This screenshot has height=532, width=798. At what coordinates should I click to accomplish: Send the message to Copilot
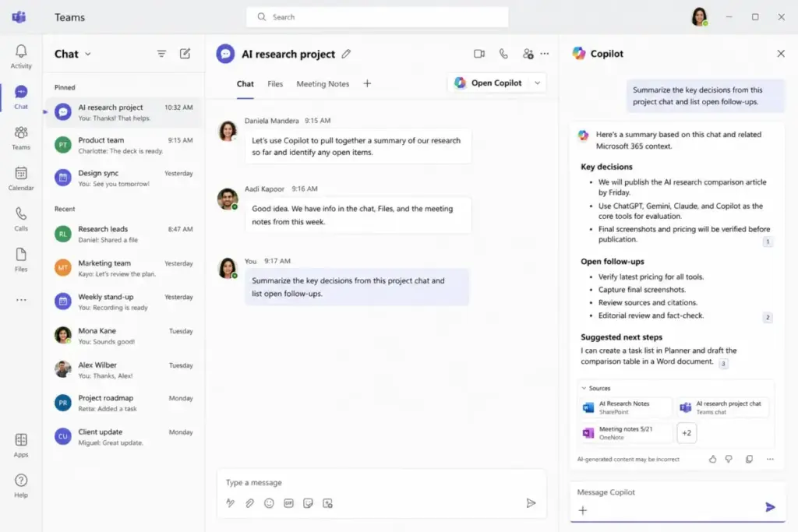[x=770, y=507]
